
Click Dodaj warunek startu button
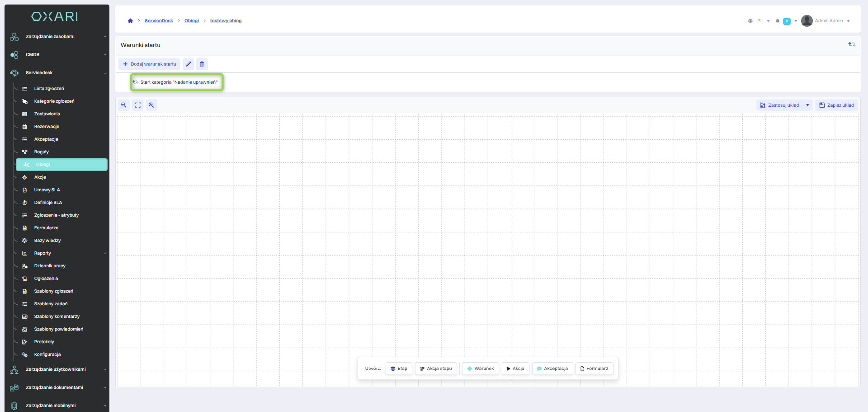coord(150,64)
